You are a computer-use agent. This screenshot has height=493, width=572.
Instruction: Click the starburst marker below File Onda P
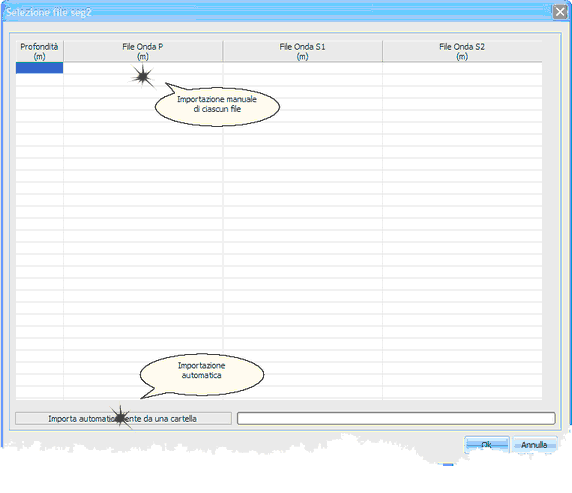tap(143, 76)
